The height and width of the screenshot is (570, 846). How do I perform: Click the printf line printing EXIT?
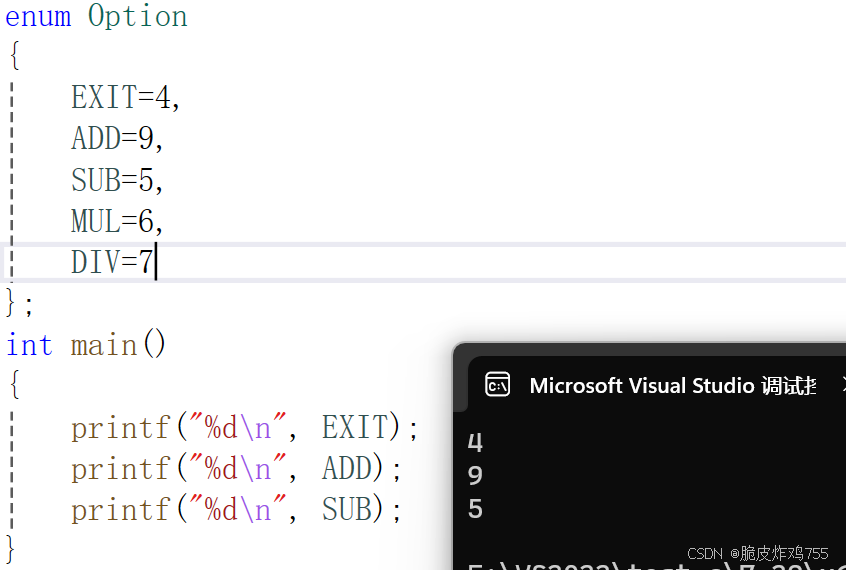click(244, 428)
